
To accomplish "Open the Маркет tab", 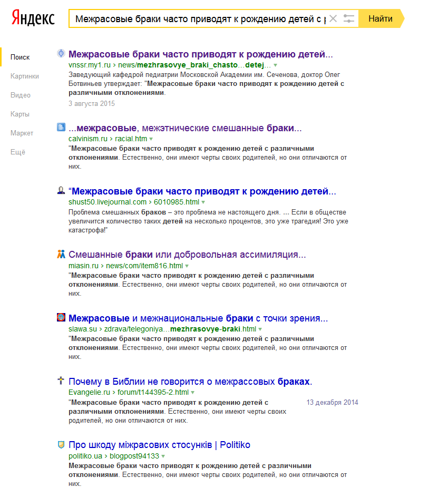I will tap(22, 133).
